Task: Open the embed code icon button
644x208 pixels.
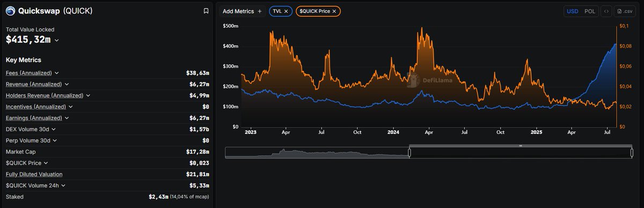Action: coord(606,11)
